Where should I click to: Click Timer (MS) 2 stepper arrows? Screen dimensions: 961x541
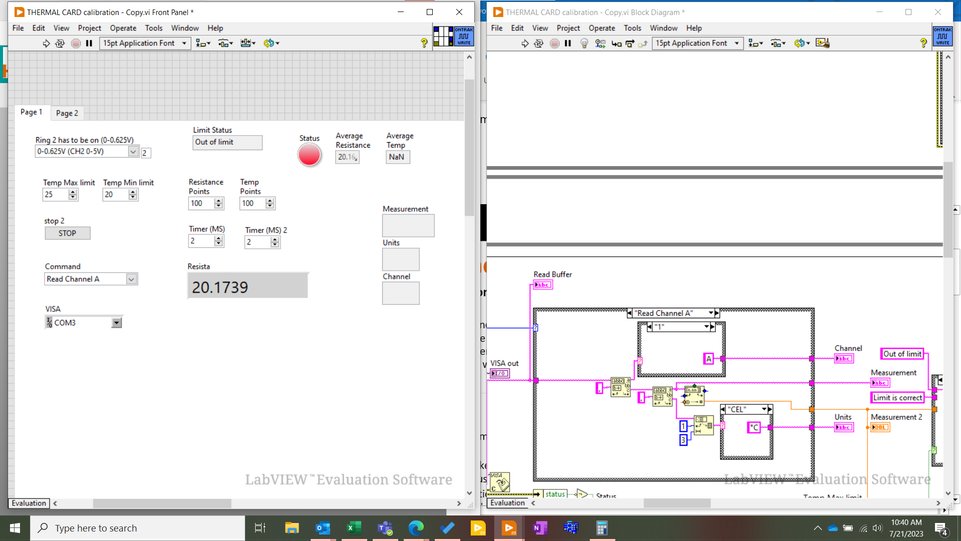(275, 243)
